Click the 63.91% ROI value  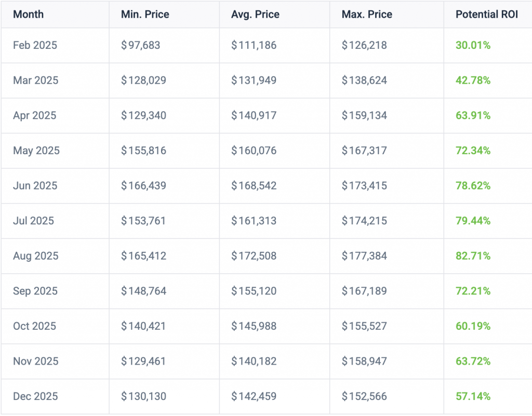click(473, 115)
